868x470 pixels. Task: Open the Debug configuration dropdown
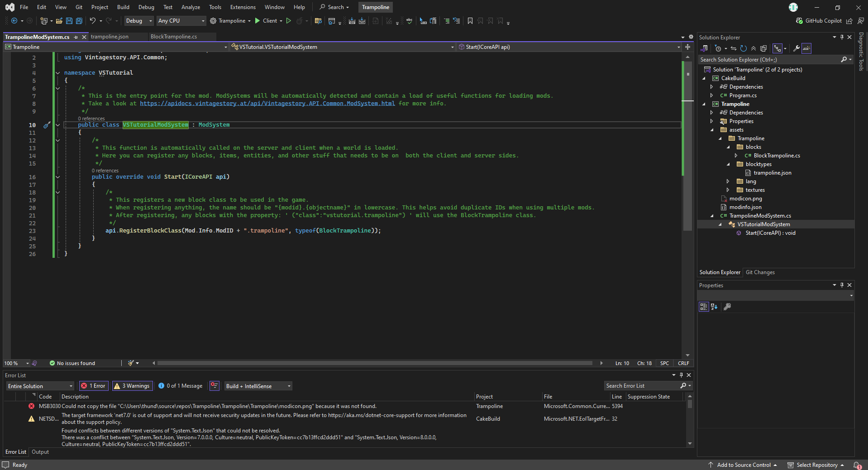(139, 21)
